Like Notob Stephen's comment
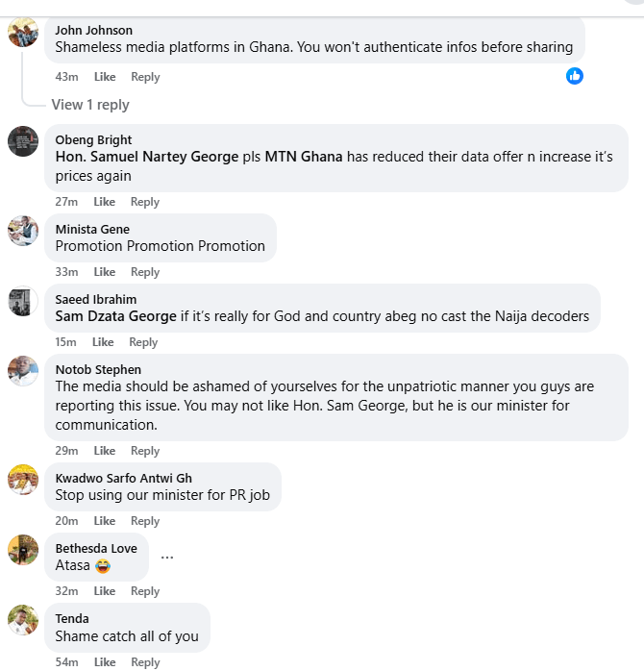Viewport: 644px width, 671px height. 104,451
